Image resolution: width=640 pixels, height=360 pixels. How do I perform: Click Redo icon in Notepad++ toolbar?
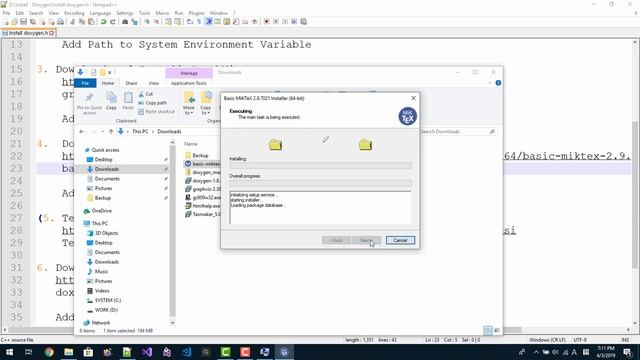(113, 22)
